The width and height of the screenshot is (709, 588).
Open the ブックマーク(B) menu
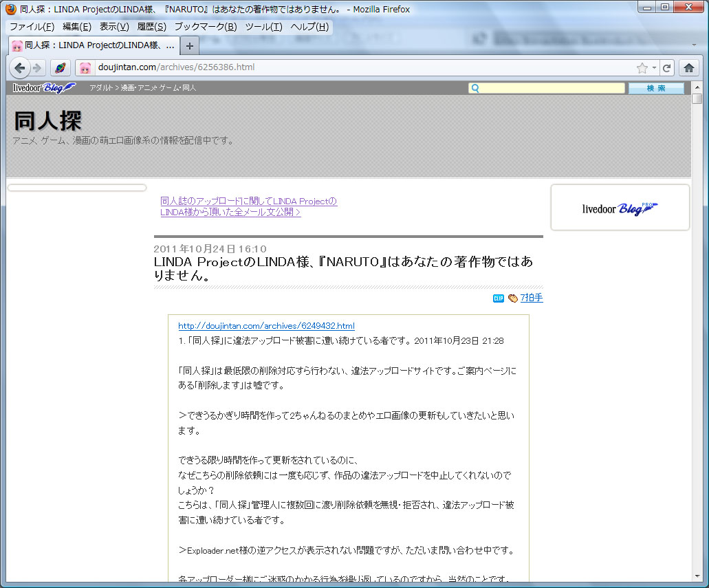point(205,27)
